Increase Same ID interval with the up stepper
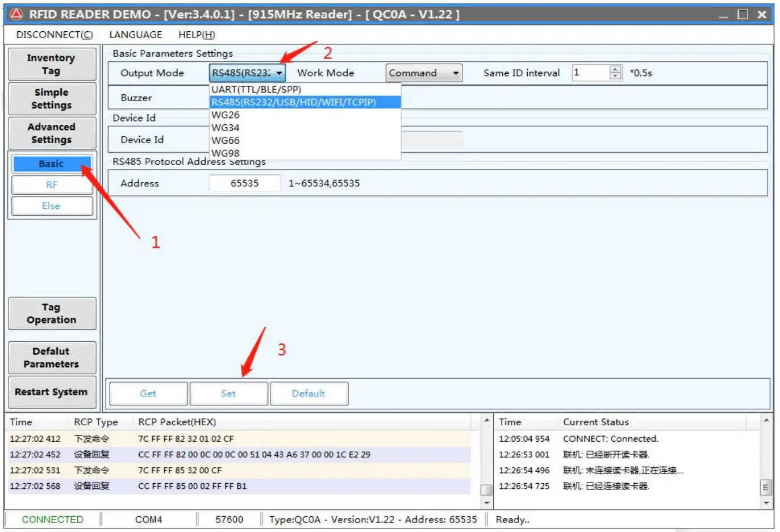The width and height of the screenshot is (780, 532). pos(615,69)
